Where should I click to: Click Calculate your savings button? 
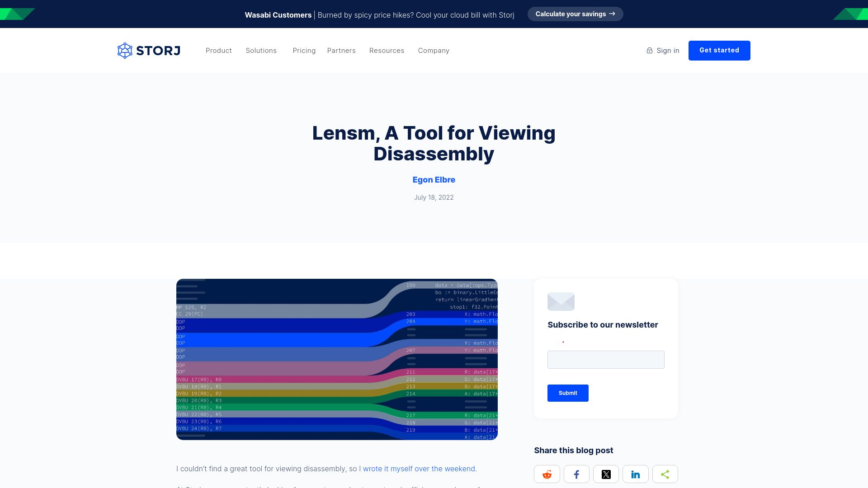click(575, 14)
